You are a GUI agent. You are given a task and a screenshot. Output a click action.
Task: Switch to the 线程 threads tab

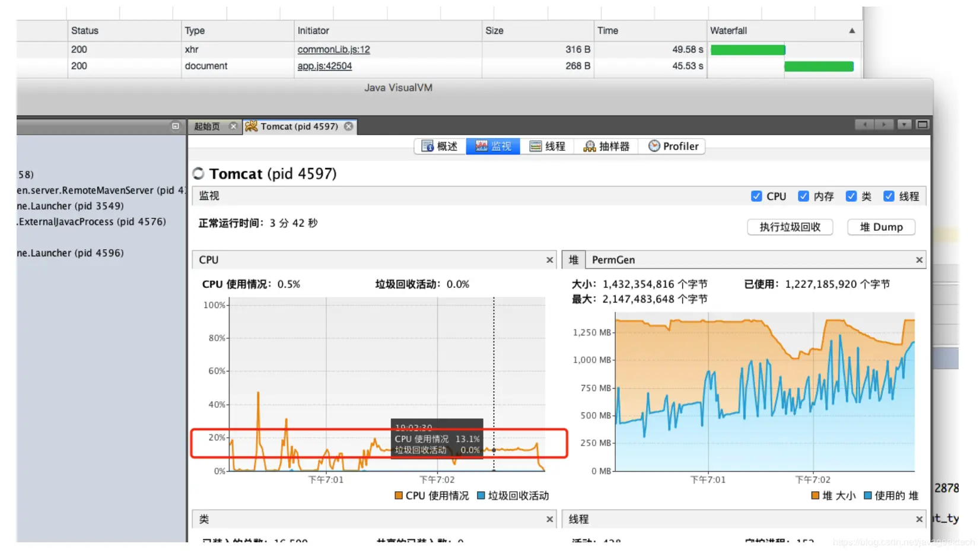(x=547, y=147)
